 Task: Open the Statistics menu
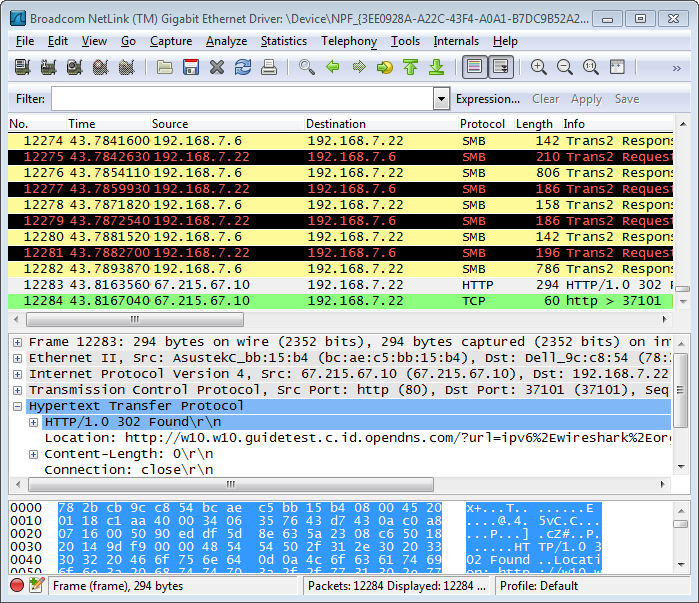284,41
